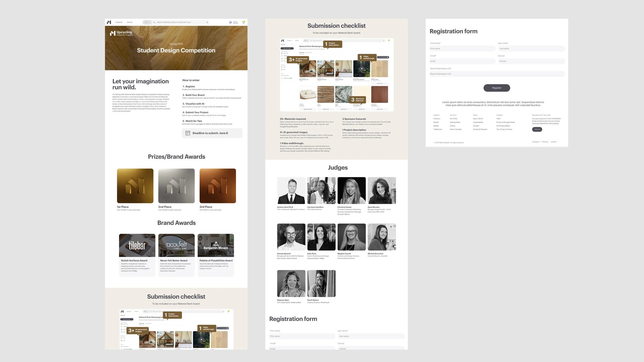
Task: Click the Upcycling University Program logo
Action: [x=121, y=33]
